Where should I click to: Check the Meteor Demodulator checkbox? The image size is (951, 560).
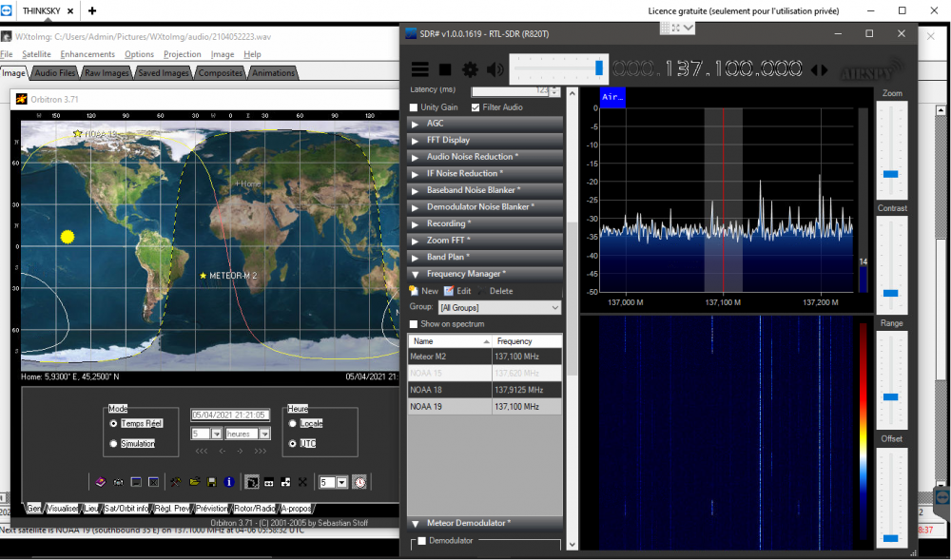(x=422, y=541)
